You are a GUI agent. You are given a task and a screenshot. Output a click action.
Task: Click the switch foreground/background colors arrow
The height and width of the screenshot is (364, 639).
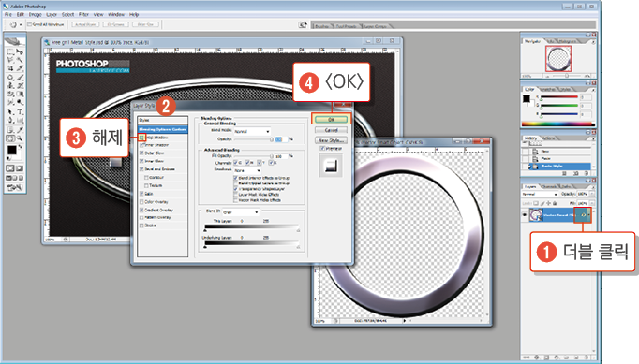point(20,146)
